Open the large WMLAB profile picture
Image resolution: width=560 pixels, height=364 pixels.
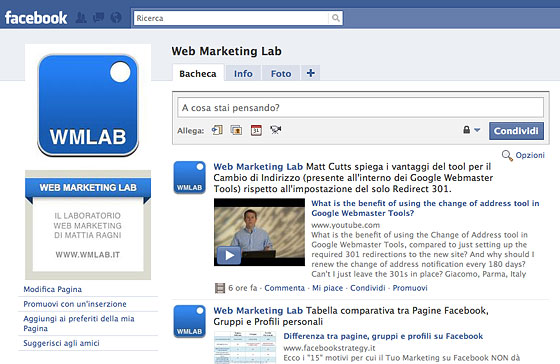[x=88, y=105]
